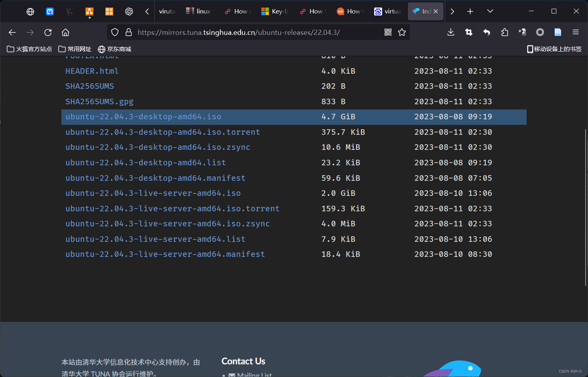Open the all-tabs dropdown list
Screen dimensions: 588x377
[x=490, y=11]
